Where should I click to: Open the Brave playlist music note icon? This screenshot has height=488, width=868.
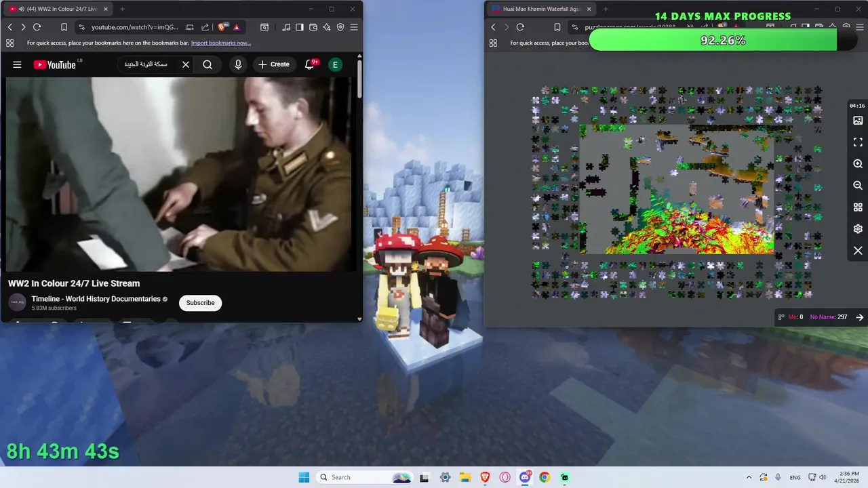[286, 27]
